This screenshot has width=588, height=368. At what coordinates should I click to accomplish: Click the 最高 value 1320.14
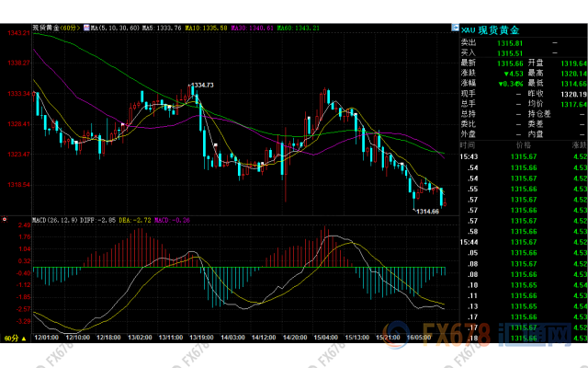click(574, 74)
